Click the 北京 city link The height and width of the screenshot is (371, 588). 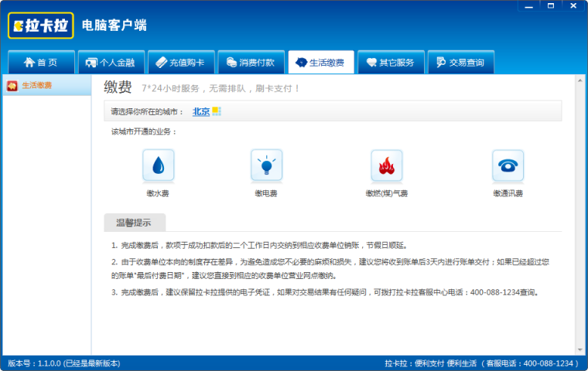pos(201,111)
